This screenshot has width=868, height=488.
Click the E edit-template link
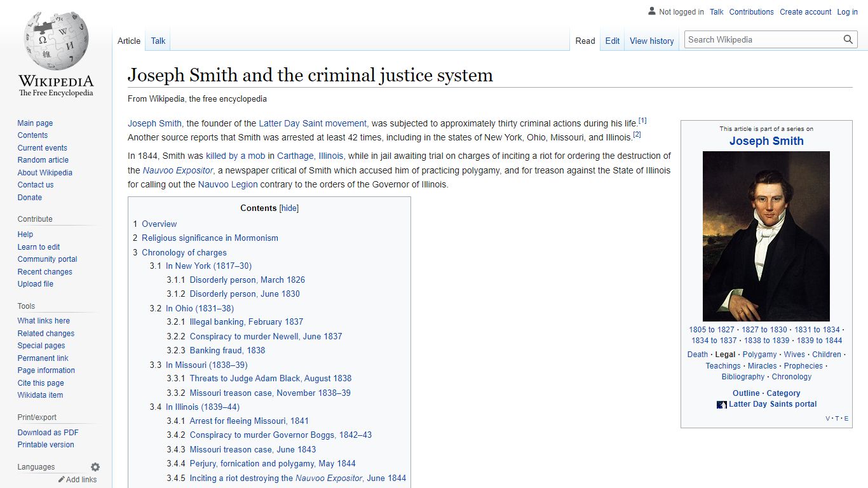(846, 419)
